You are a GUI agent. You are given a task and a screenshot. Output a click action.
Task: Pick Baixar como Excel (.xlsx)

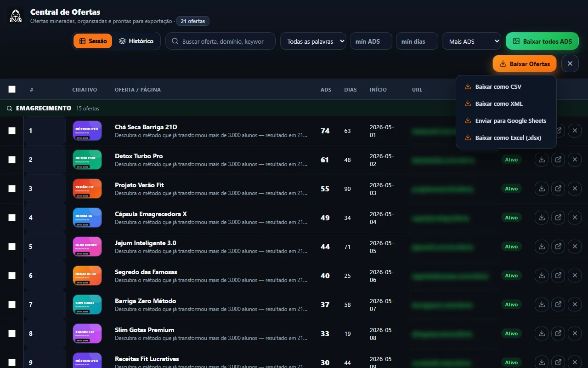click(x=506, y=138)
